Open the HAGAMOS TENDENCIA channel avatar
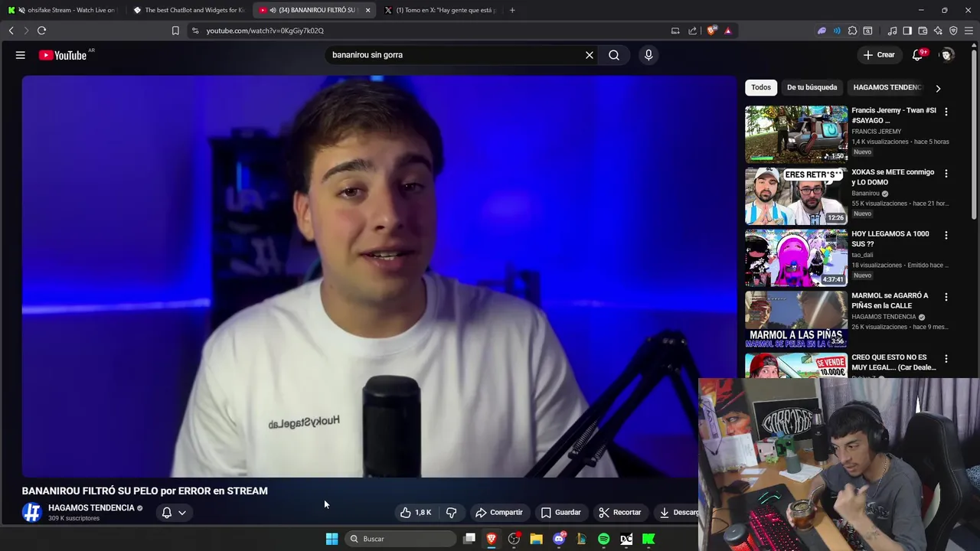 (x=31, y=513)
